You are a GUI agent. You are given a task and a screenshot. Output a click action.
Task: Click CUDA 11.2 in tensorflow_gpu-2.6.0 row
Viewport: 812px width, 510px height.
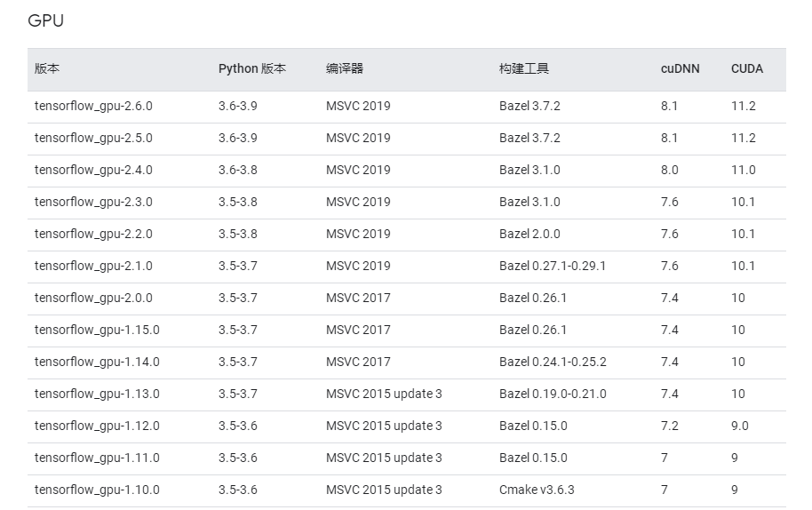coord(743,106)
